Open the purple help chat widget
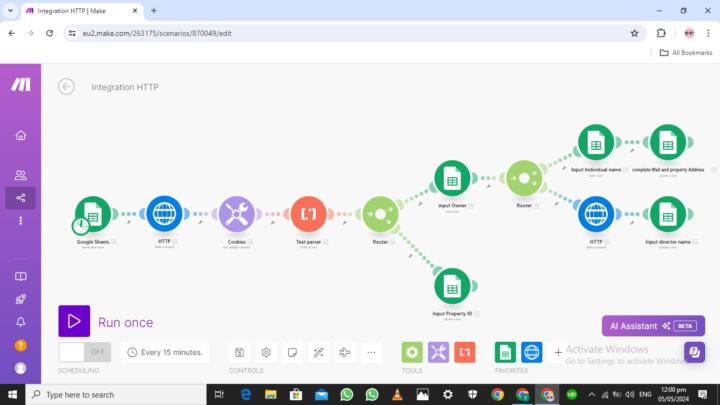 pos(694,352)
